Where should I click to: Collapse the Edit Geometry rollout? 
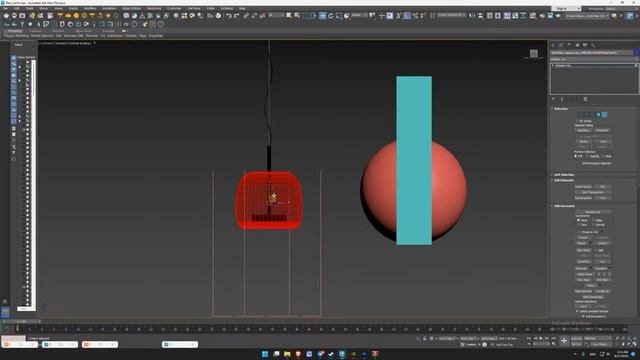[x=563, y=206]
